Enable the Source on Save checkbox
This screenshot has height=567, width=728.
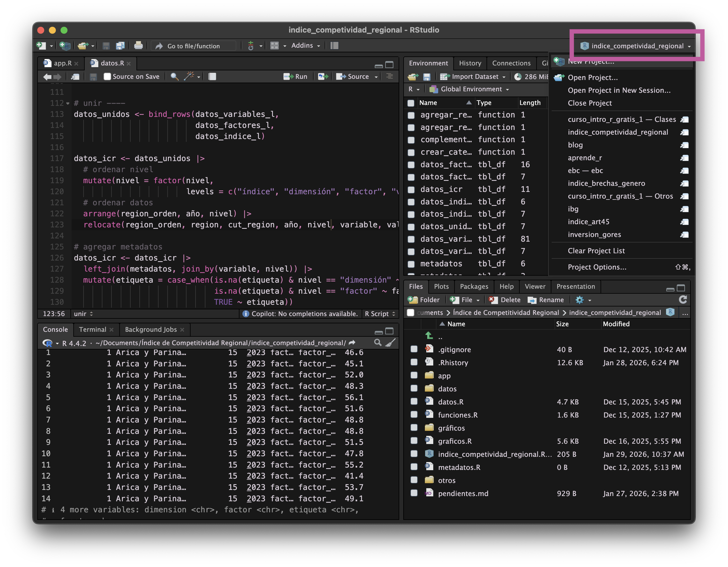[x=107, y=77]
